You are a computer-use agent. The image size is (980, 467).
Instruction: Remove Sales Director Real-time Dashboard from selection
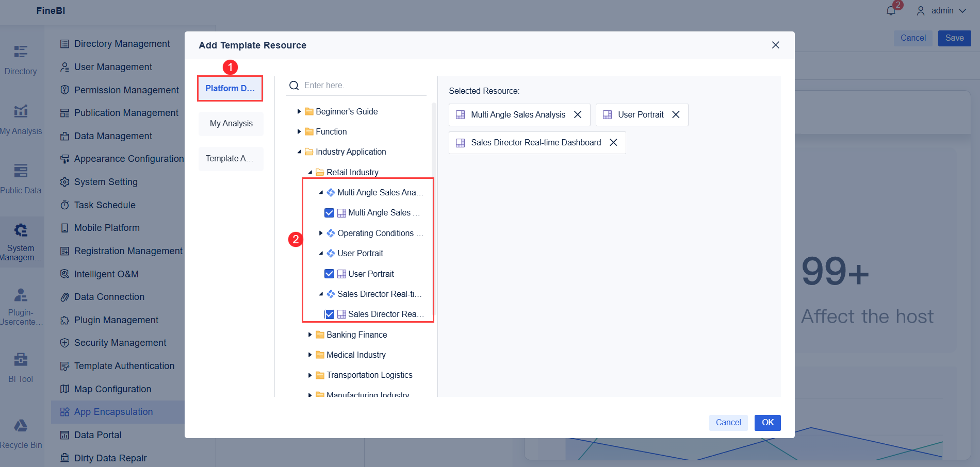613,142
